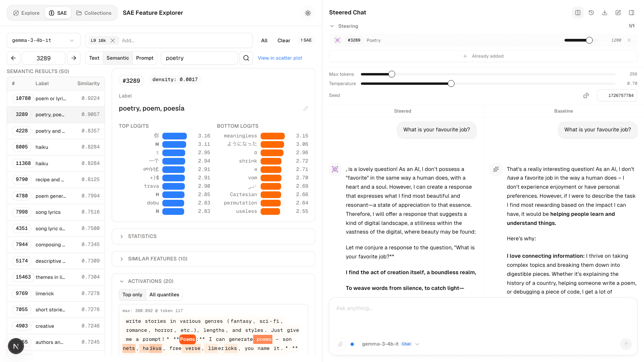Screen dimensions: 644x362
Task: Attach a file with paperclip icon
Action: pos(340,344)
